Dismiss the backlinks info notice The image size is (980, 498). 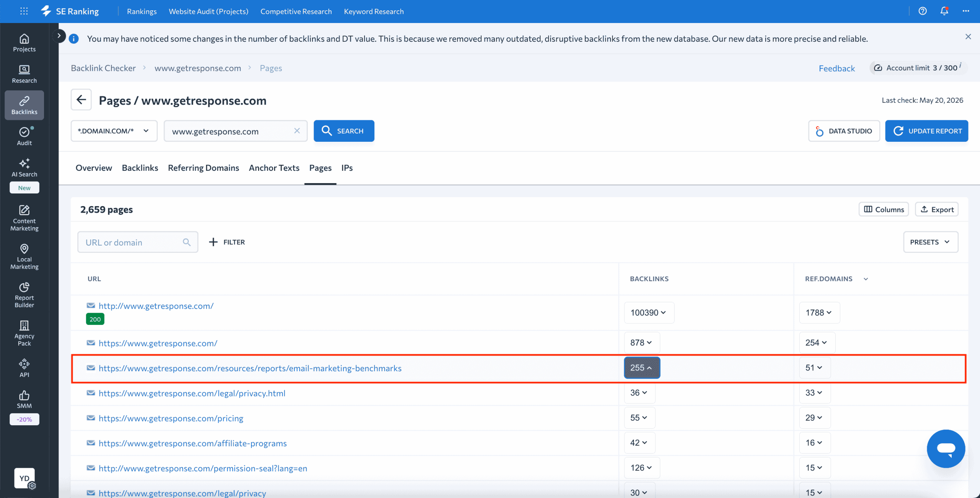pos(968,37)
